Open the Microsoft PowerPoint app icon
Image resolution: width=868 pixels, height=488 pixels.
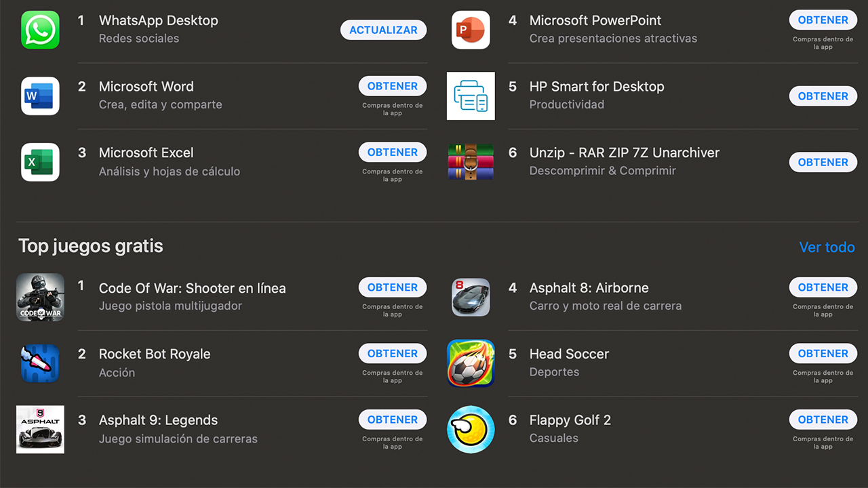coord(471,30)
